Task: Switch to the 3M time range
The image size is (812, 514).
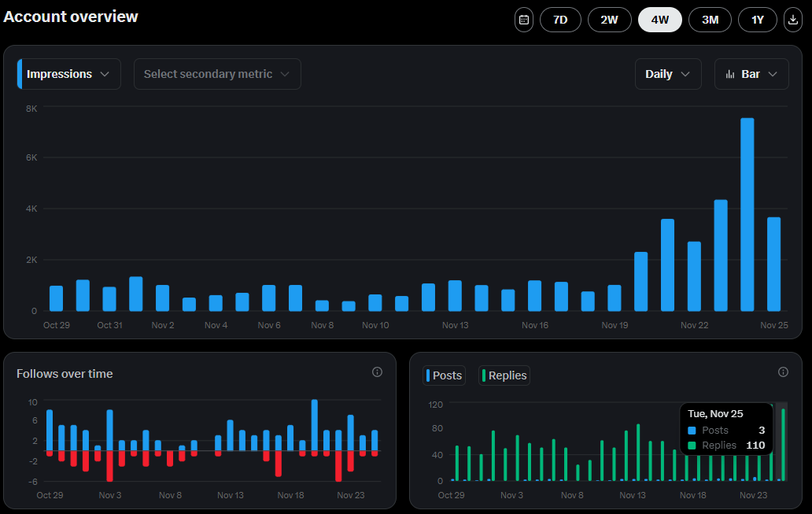Action: tap(710, 20)
